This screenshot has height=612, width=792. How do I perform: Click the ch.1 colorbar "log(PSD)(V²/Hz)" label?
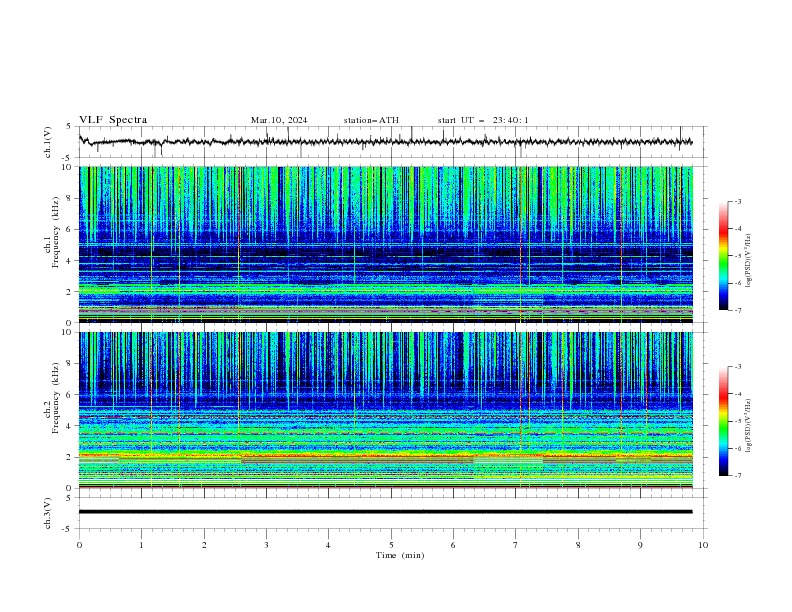tap(750, 260)
